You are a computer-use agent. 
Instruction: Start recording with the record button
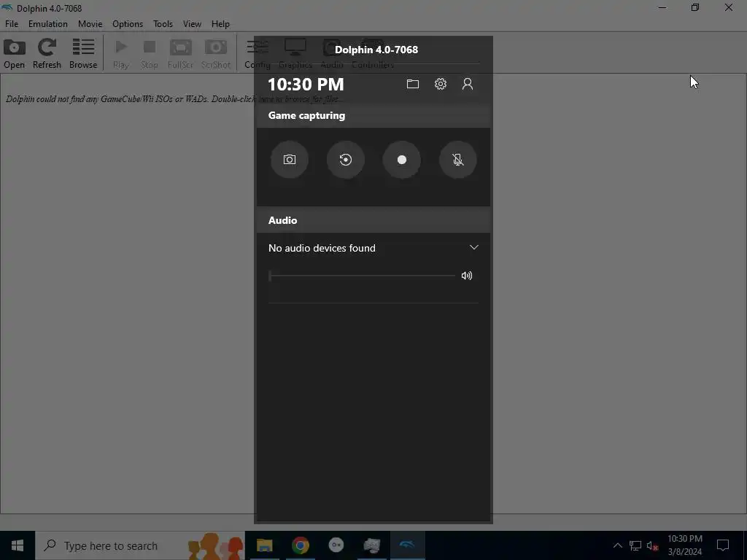(x=402, y=160)
